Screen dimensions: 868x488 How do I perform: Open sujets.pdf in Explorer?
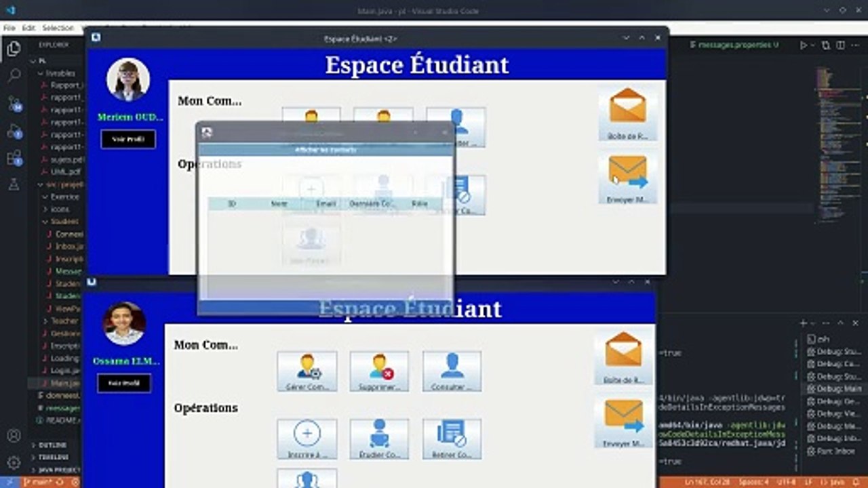[67, 160]
